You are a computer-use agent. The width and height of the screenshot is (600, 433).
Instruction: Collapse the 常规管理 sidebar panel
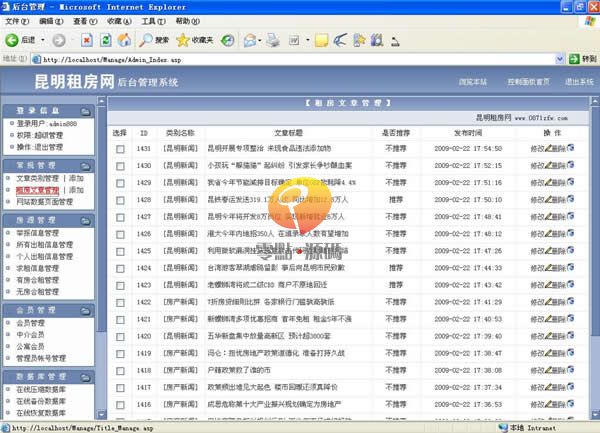[85, 166]
